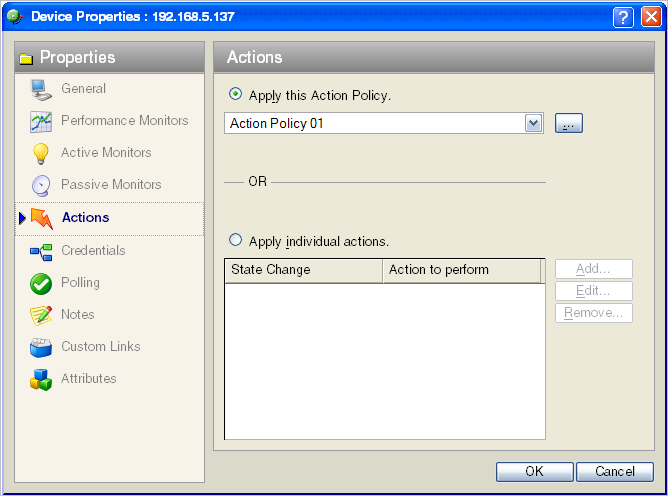Click the Credentials network icon
The height and width of the screenshot is (496, 668).
41,252
